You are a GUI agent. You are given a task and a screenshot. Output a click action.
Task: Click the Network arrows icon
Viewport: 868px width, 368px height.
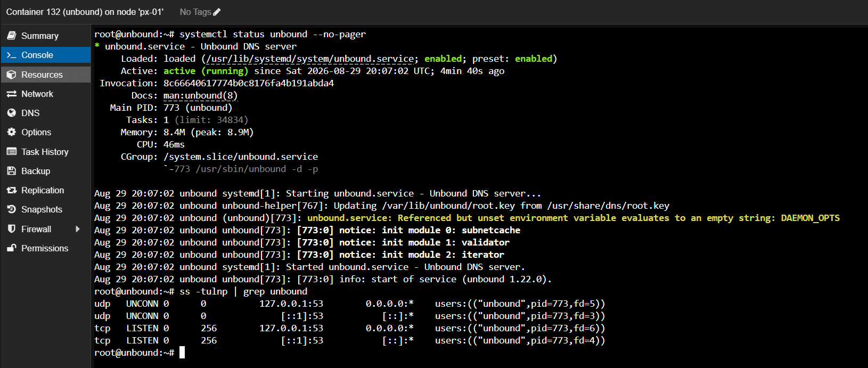(11, 94)
